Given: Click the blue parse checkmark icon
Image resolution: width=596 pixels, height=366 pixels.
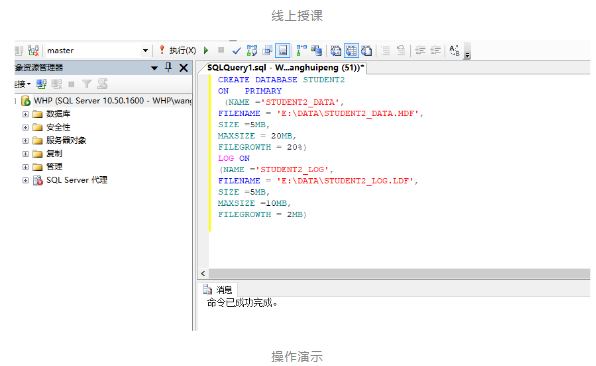Looking at the screenshot, I should point(236,51).
